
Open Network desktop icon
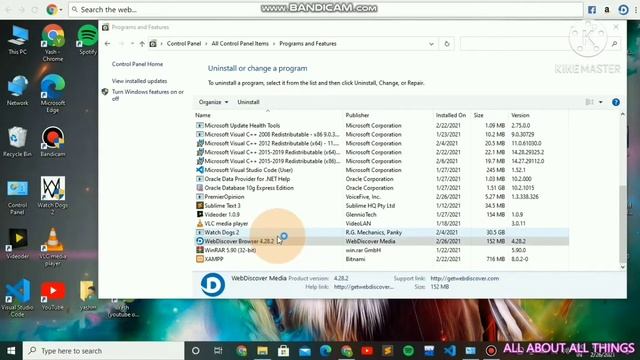coord(18,91)
